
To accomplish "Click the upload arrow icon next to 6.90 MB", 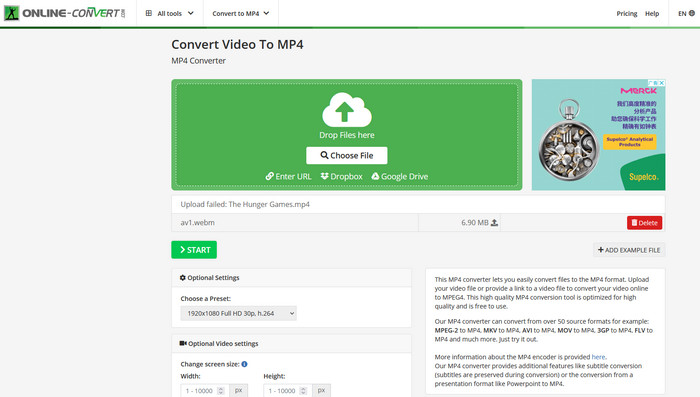I will (x=494, y=222).
